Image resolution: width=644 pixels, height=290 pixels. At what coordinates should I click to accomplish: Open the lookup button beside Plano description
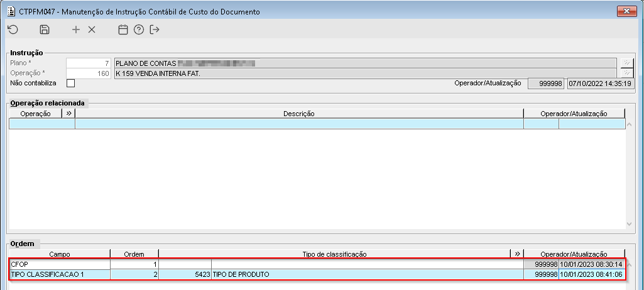[627, 63]
